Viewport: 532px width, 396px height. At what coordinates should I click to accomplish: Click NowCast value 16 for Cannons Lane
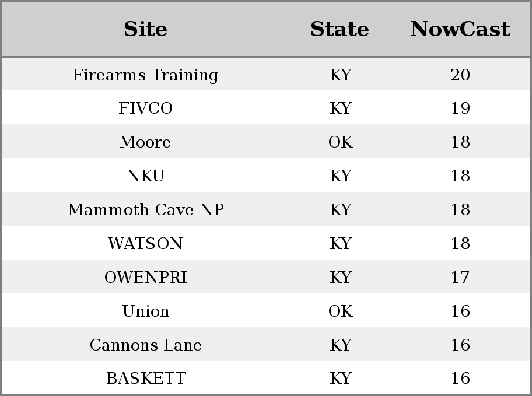[x=460, y=345]
